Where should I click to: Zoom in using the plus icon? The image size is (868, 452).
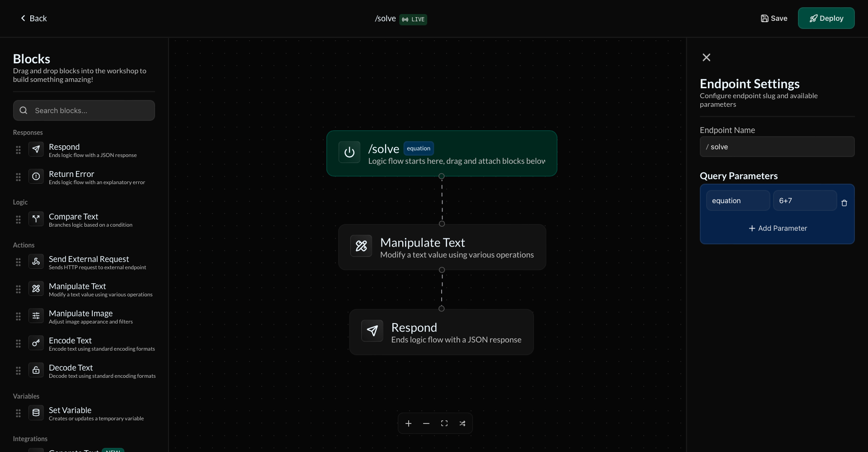[408, 423]
